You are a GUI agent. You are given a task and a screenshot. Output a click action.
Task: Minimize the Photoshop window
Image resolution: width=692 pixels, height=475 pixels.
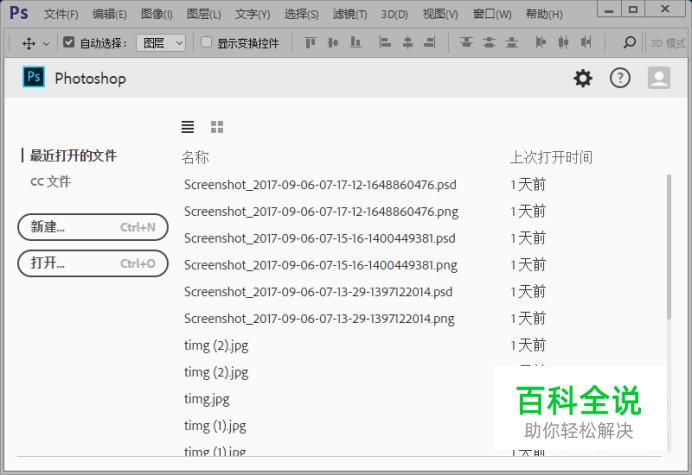pyautogui.click(x=609, y=9)
